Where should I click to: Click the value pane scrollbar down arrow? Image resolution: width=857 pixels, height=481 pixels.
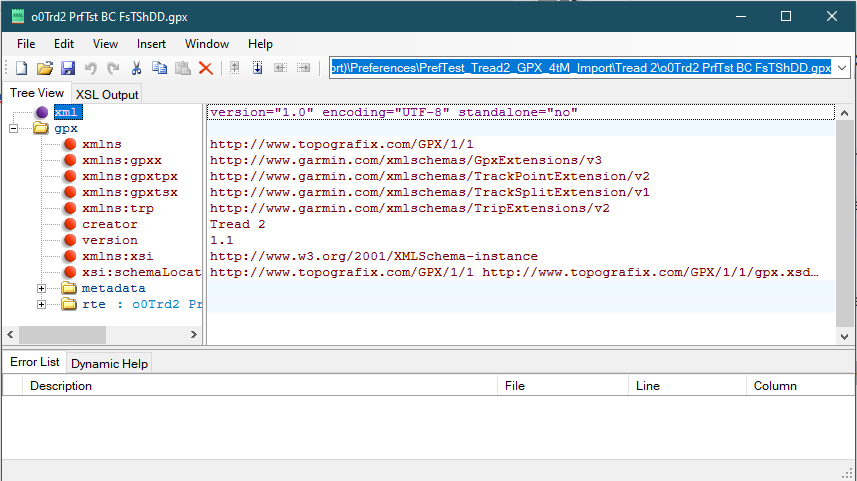point(844,337)
